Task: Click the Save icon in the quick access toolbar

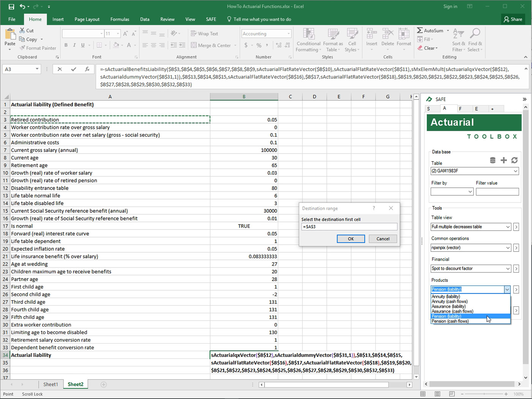Action: (x=11, y=6)
